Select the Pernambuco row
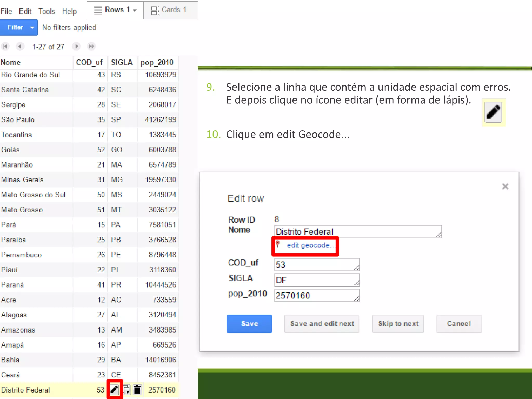The height and width of the screenshot is (399, 532). [x=89, y=255]
